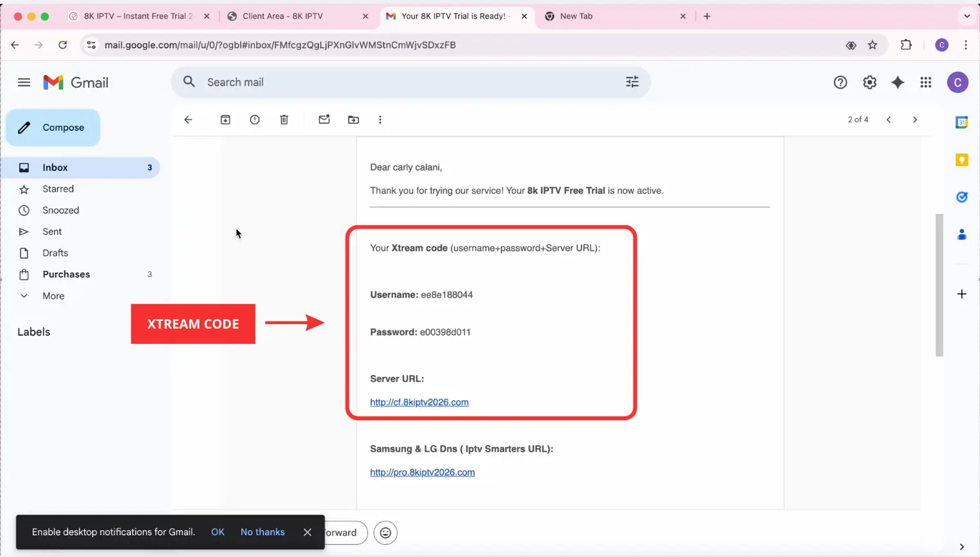980x557 pixels.
Task: Open Snoozed folder
Action: click(80, 210)
